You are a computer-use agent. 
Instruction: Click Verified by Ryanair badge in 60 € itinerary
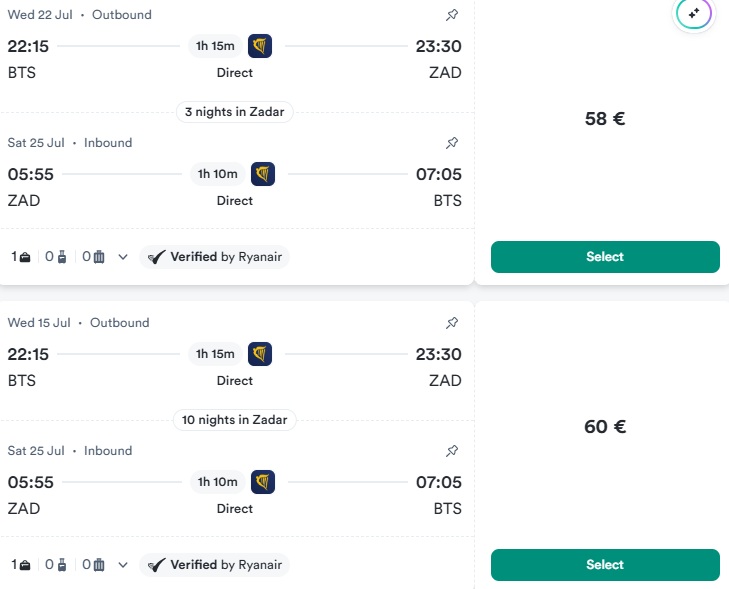(x=215, y=565)
